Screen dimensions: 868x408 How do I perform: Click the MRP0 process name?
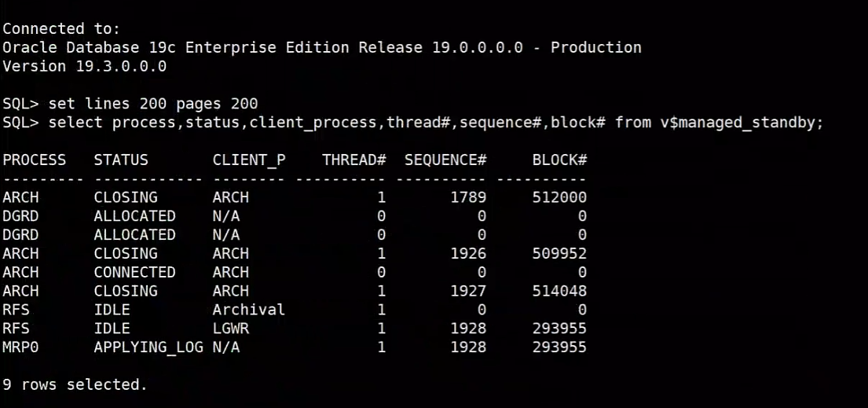coord(20,347)
